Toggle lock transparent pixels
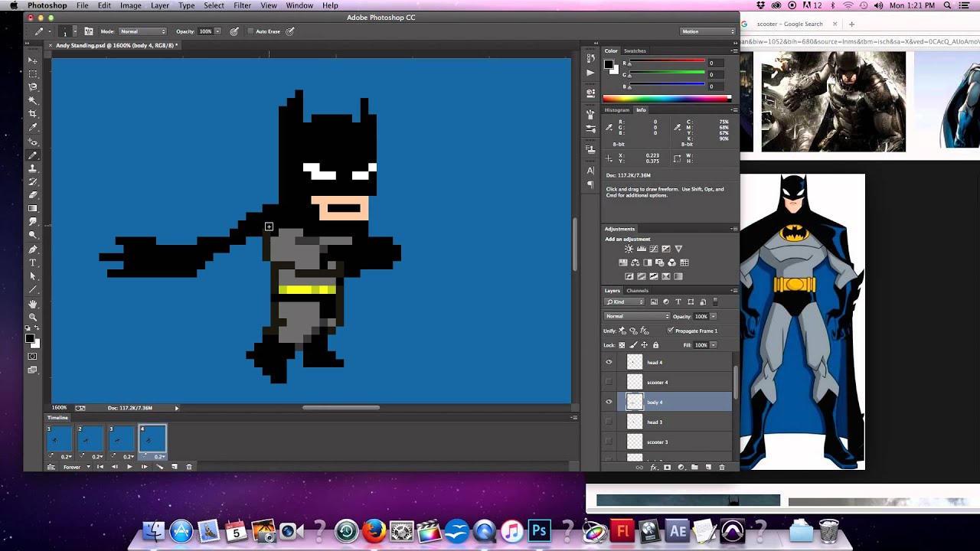The image size is (980, 551). click(622, 345)
